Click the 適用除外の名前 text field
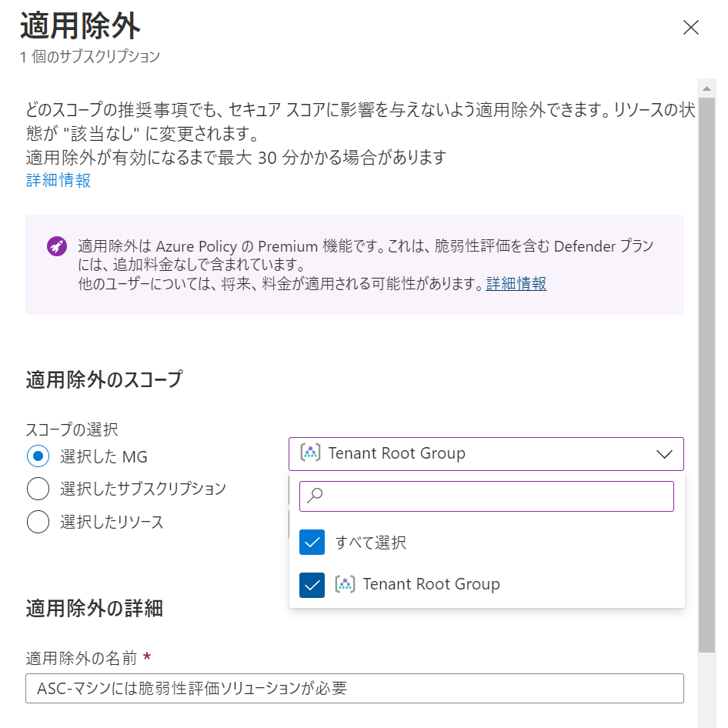 pos(355,688)
